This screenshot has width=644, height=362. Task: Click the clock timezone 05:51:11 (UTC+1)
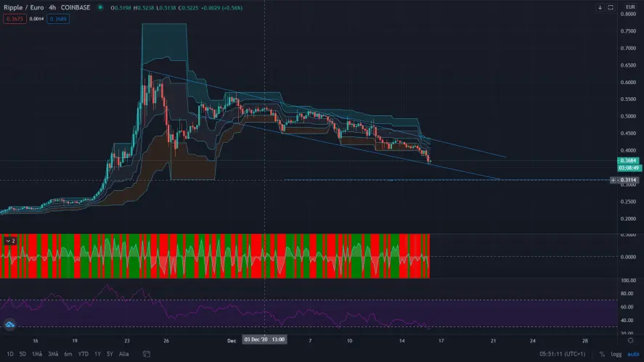click(x=562, y=354)
